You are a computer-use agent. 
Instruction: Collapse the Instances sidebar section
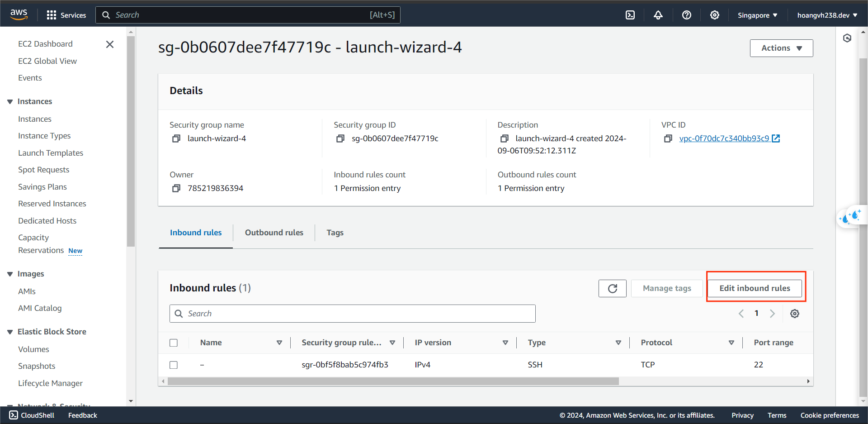point(10,102)
